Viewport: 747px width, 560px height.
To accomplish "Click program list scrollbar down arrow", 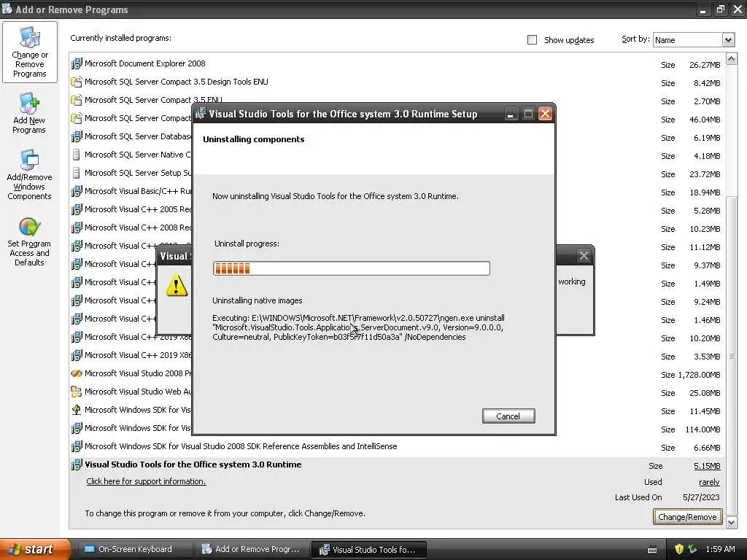I will click(x=731, y=522).
